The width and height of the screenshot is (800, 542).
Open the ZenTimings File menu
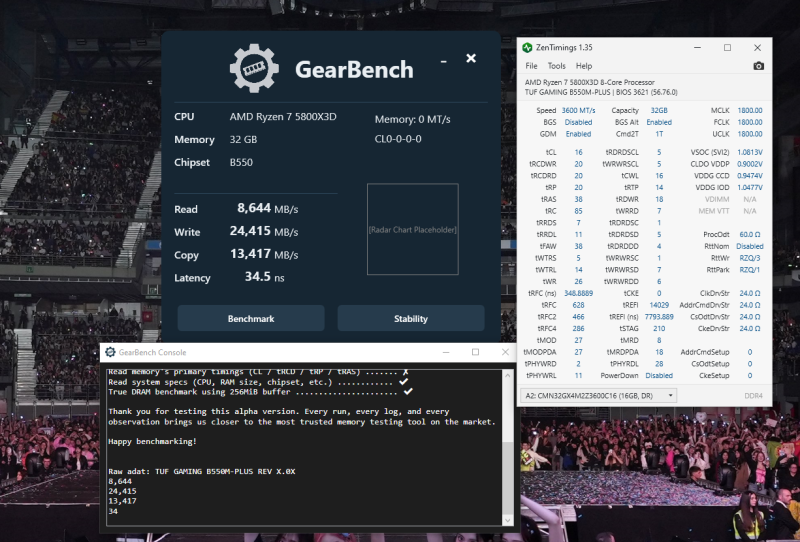[531, 66]
